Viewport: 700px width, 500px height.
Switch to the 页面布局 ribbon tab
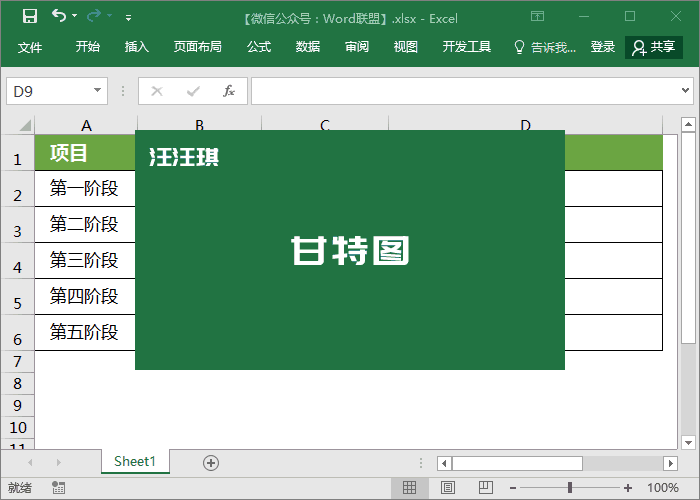pos(198,47)
